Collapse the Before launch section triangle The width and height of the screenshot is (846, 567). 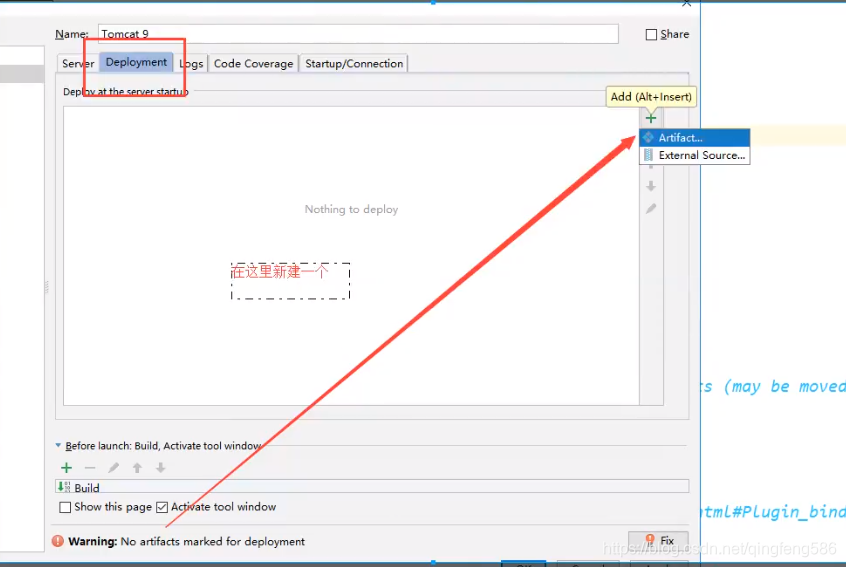[58, 446]
